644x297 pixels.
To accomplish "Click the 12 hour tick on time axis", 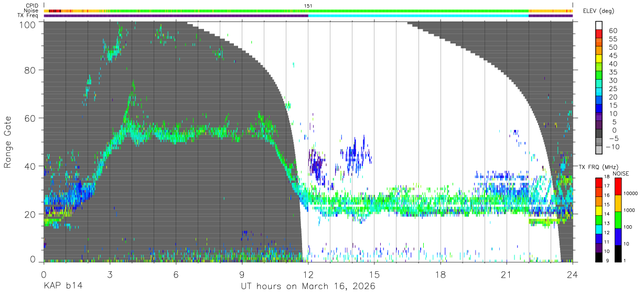I will [x=308, y=274].
